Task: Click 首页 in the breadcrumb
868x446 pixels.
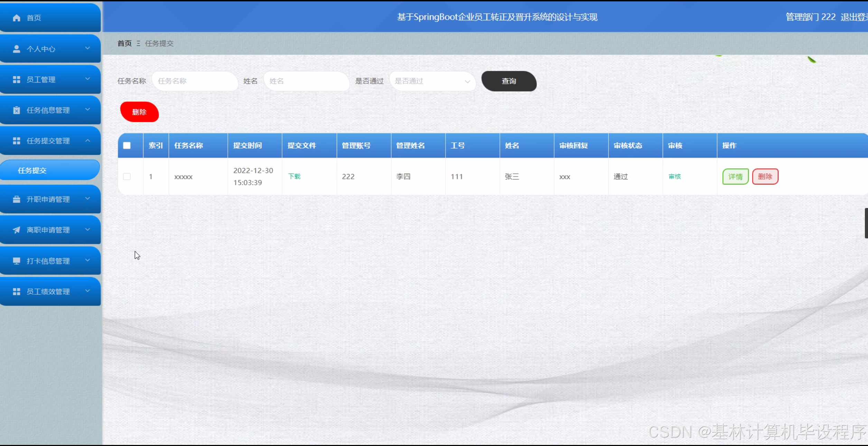Action: 124,43
